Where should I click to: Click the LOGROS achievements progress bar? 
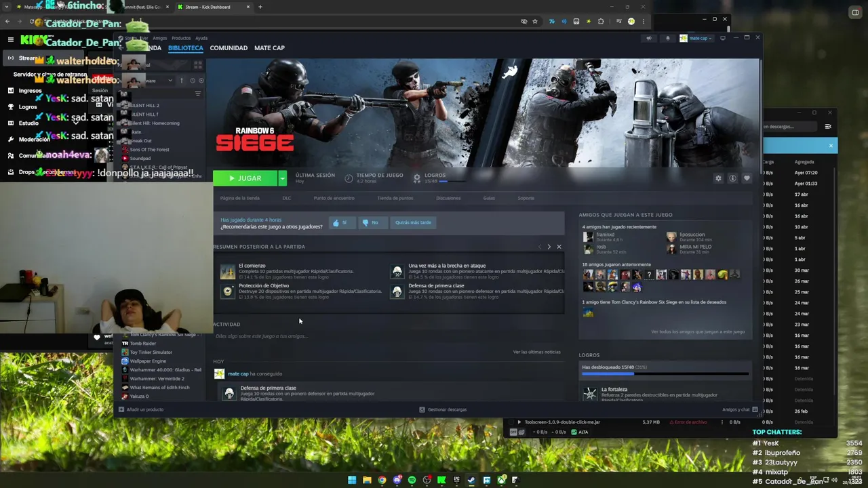665,373
